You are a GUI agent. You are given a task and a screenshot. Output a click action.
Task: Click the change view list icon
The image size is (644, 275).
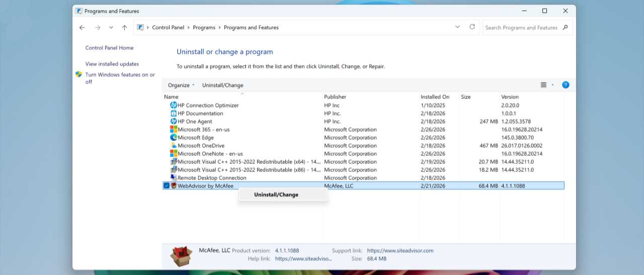[543, 85]
